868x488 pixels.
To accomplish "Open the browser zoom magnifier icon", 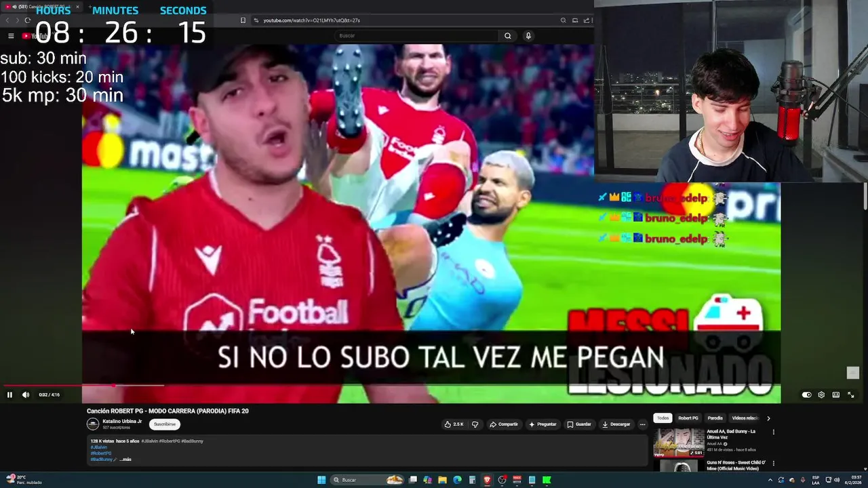I will [563, 20].
